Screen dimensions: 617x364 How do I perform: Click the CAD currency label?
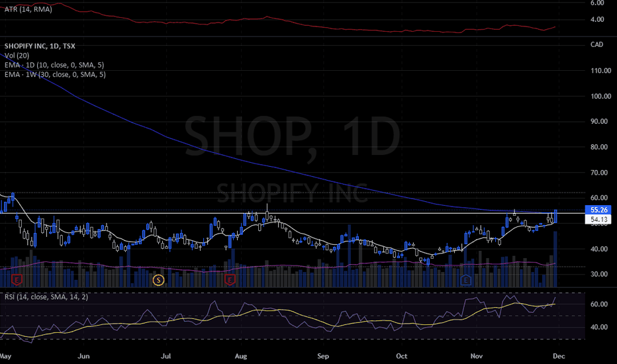(596, 44)
